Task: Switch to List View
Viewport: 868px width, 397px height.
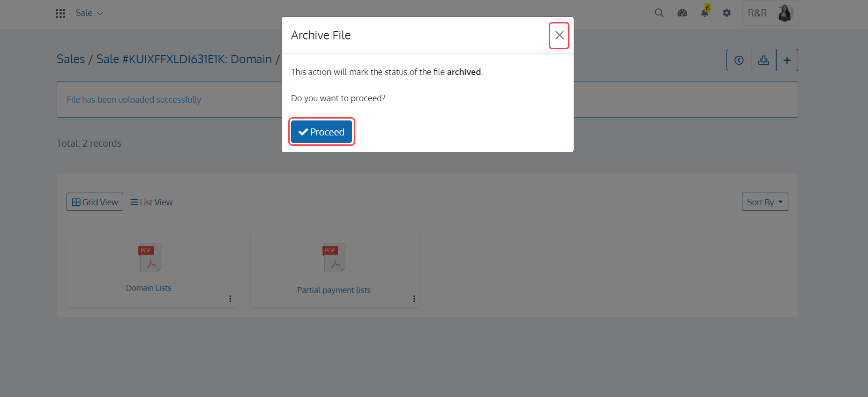Action: tap(151, 202)
